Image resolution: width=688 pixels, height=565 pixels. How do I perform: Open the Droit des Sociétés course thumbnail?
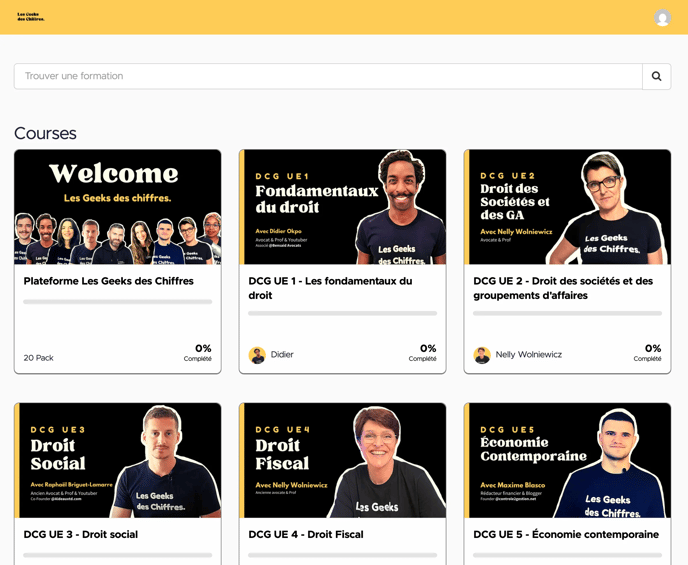tap(567, 207)
